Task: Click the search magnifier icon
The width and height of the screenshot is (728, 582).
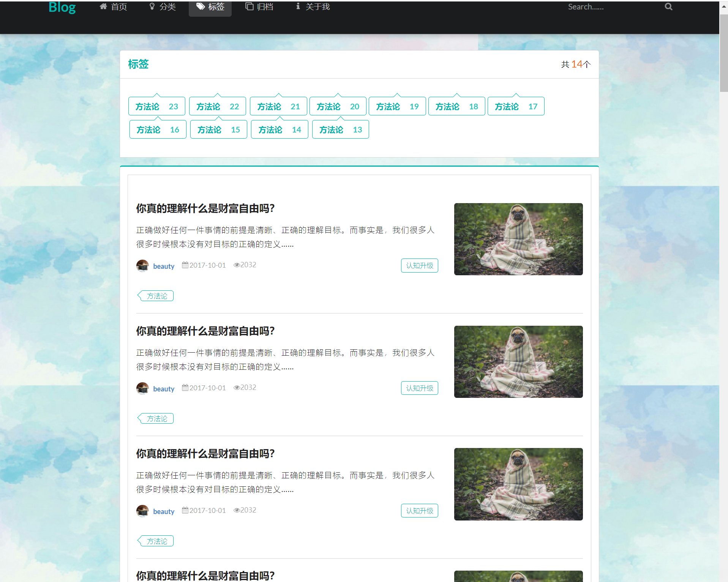Action: coord(668,6)
